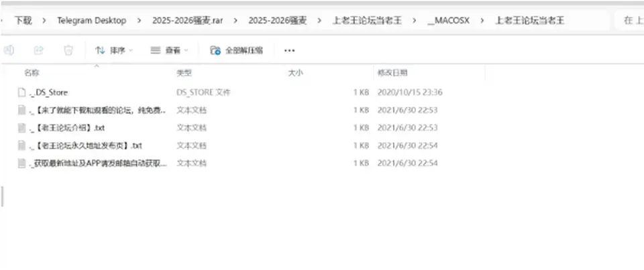Click date 2021/6/30 22:53 of 来了就能下载和观看的论坛 file
644x270 pixels.
(x=407, y=110)
